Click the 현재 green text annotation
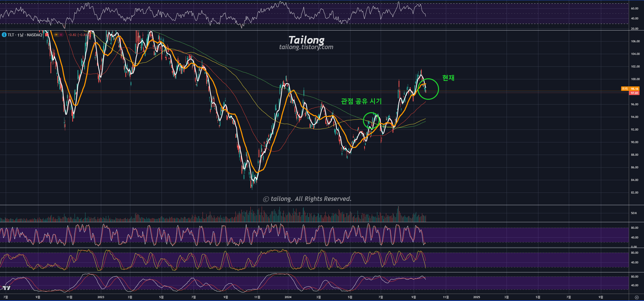The height and width of the screenshot is (301, 644). point(448,78)
